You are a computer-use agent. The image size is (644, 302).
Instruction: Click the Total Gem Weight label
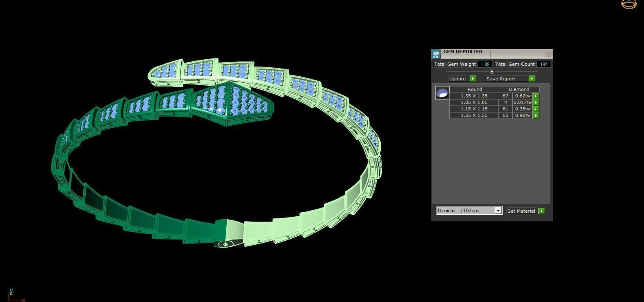point(455,64)
